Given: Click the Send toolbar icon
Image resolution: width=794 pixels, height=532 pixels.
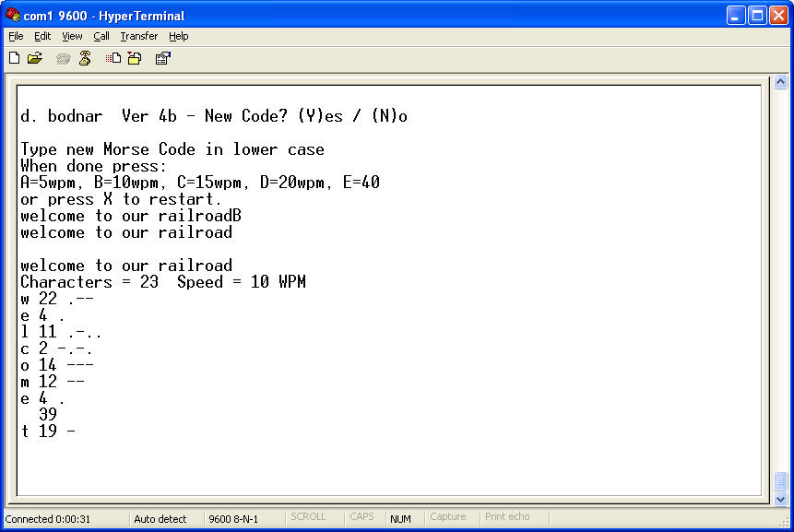Looking at the screenshot, I should 113,58.
